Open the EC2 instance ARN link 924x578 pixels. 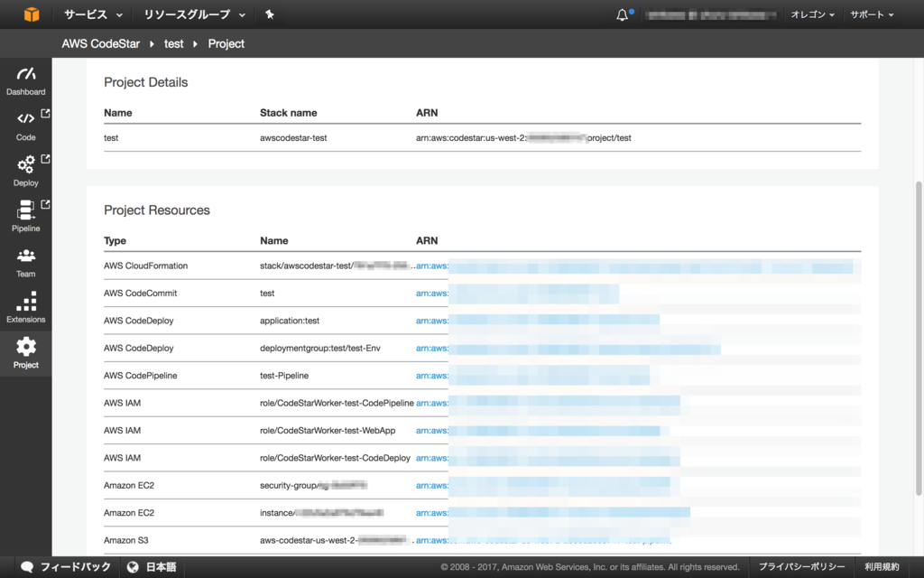click(x=553, y=513)
